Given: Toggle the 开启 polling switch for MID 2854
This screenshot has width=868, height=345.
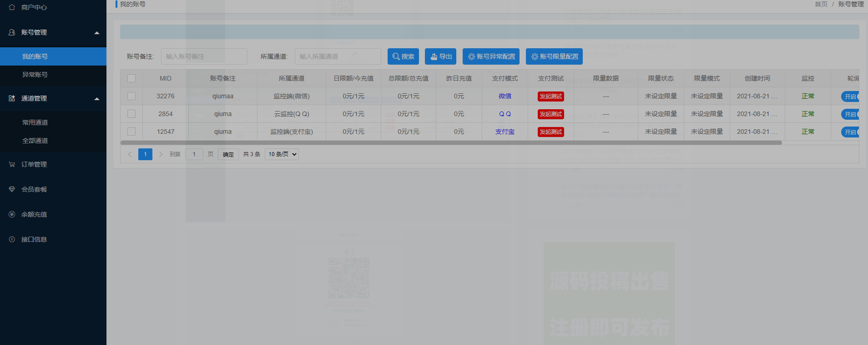Looking at the screenshot, I should pos(850,114).
